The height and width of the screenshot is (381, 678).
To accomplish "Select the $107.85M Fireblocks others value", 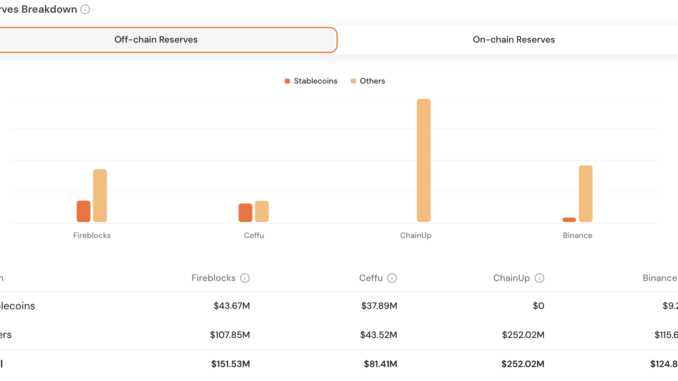I will tap(230, 335).
